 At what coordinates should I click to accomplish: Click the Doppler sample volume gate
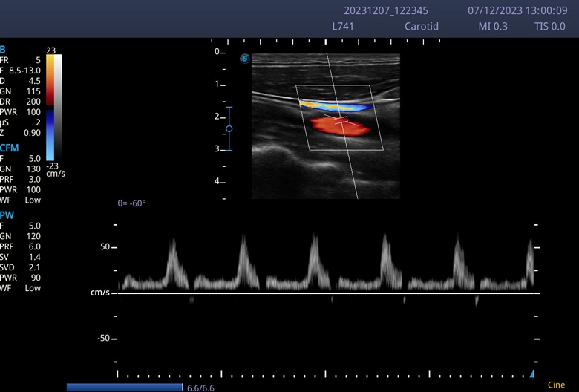[x=340, y=119]
